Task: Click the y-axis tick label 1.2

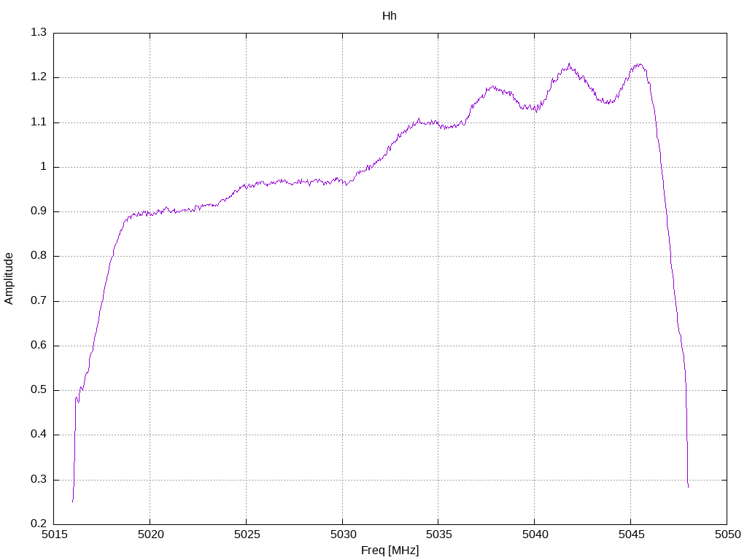Action: (39, 77)
